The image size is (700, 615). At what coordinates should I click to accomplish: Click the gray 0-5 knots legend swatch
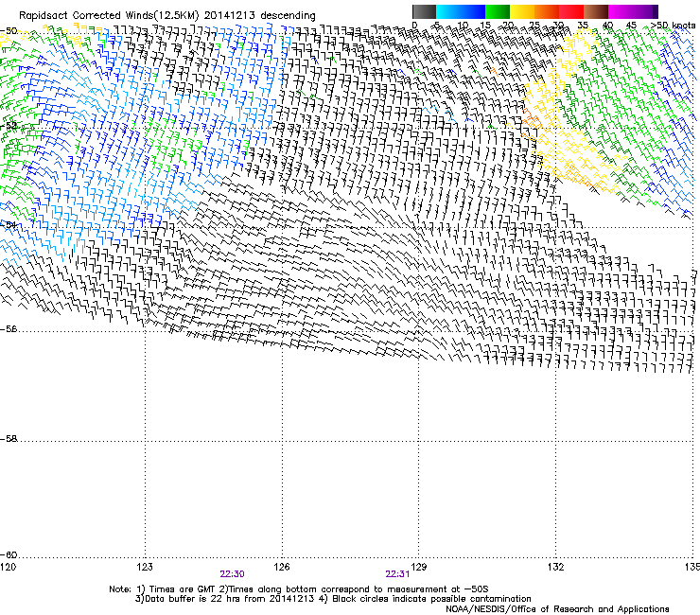point(424,11)
